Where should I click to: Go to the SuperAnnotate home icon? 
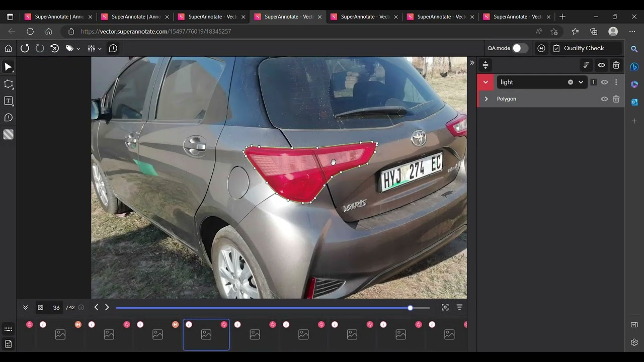click(8, 48)
